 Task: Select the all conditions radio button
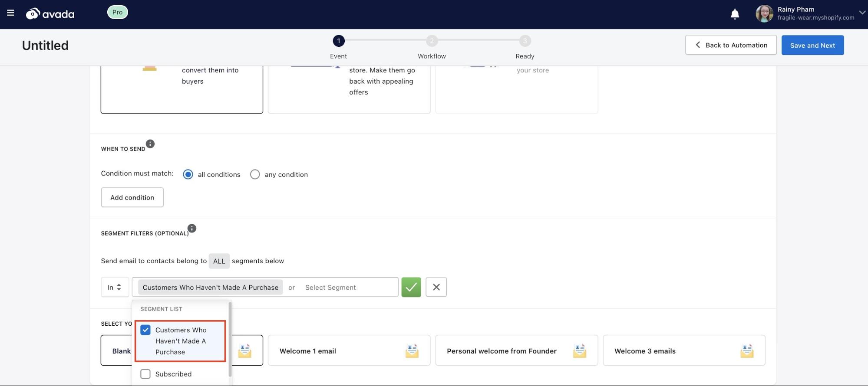[188, 174]
